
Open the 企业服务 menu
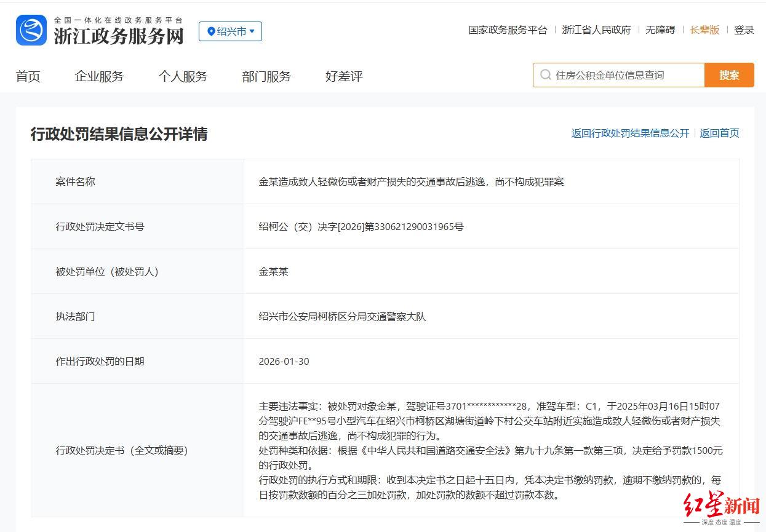(99, 76)
